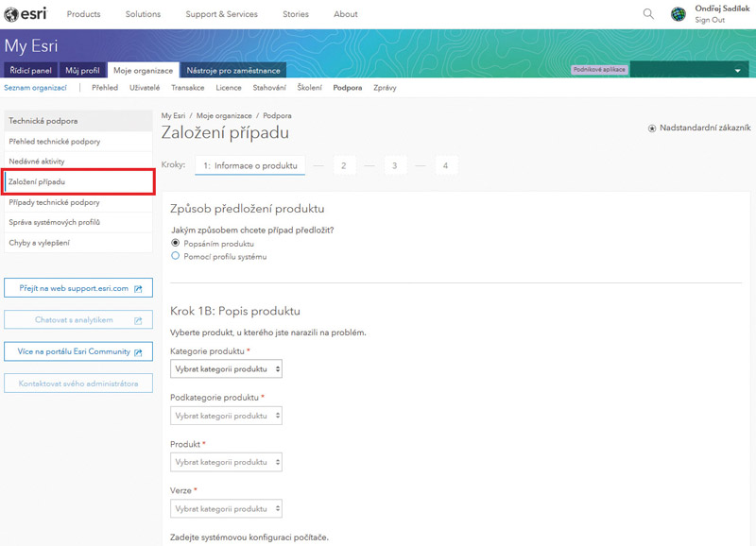This screenshot has width=756, height=546.
Task: Open the Transakce sub-navigation item
Action: [x=187, y=88]
